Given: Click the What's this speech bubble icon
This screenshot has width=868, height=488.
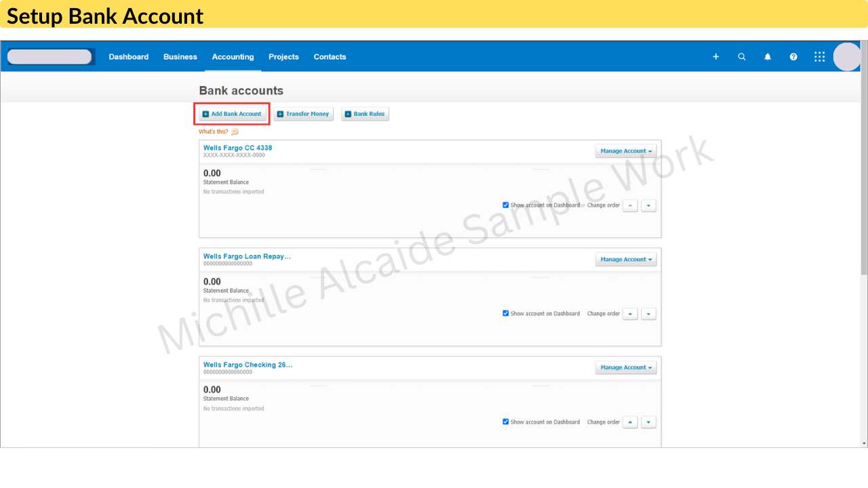Looking at the screenshot, I should pos(235,132).
